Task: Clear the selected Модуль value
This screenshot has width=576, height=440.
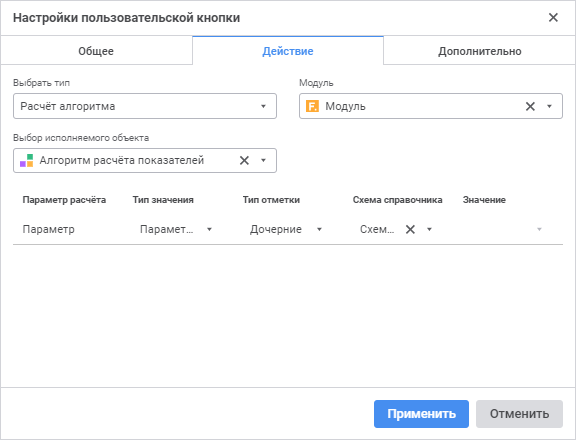Action: coord(530,107)
